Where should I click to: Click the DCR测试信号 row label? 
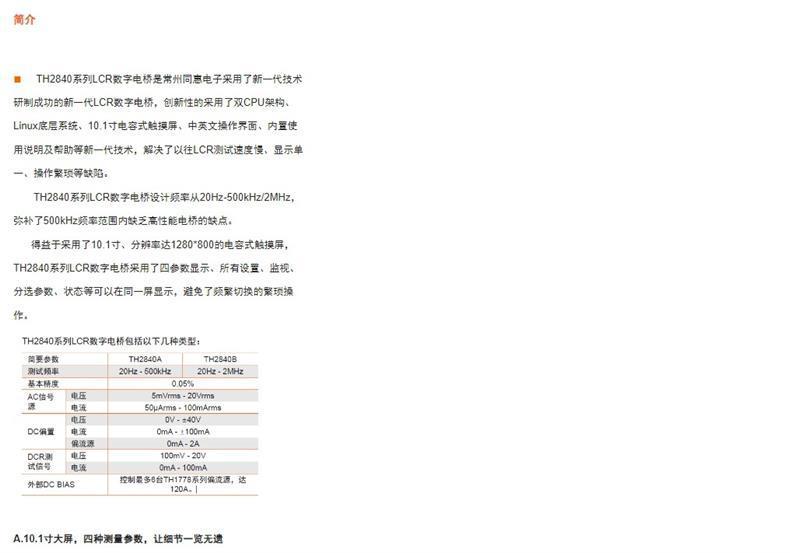coord(40,461)
